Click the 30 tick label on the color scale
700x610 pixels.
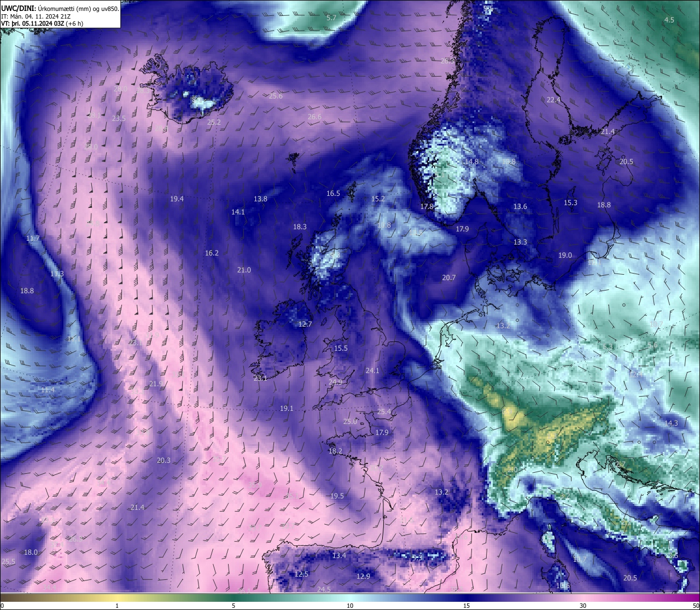click(583, 606)
